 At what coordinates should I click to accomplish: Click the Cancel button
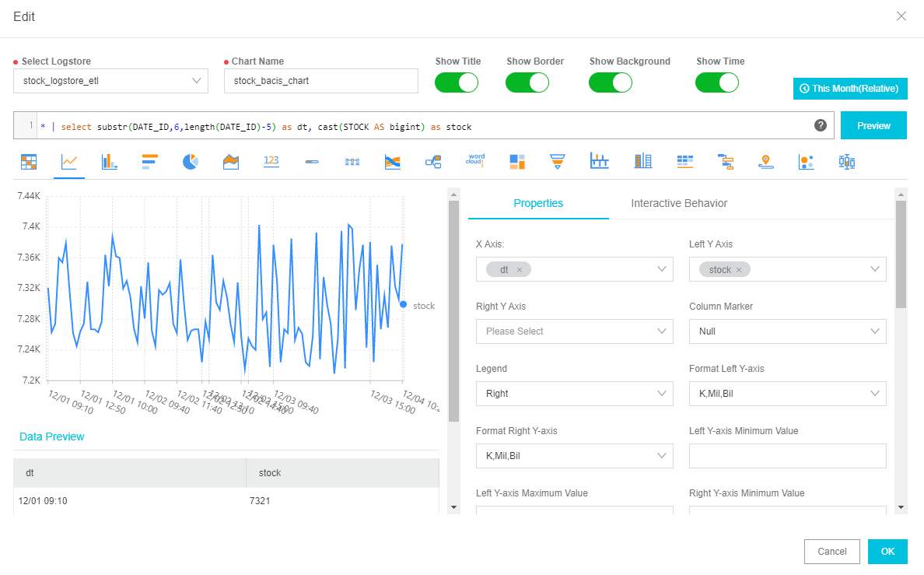click(x=831, y=552)
